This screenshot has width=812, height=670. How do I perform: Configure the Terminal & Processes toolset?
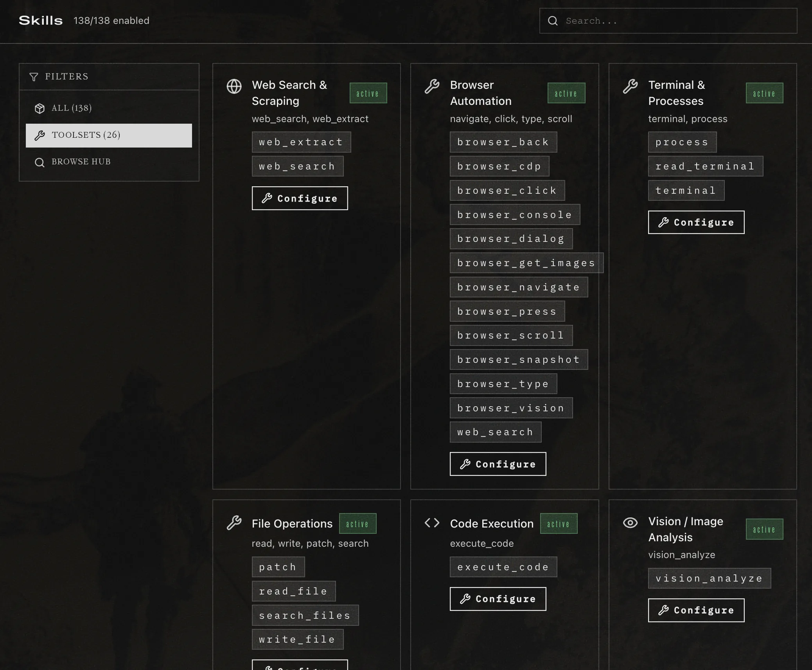[696, 222]
